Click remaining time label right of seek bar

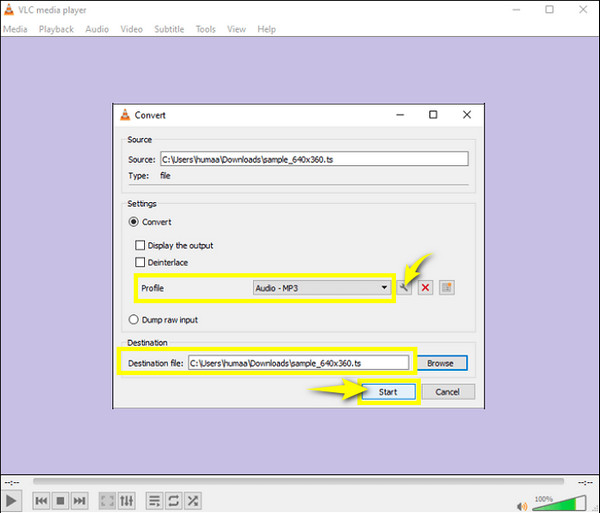(x=585, y=483)
